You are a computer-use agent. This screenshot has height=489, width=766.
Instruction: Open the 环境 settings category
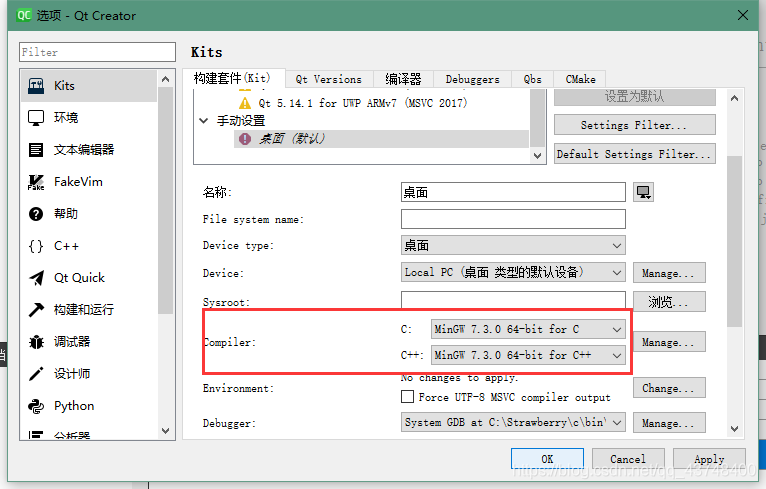[x=89, y=118]
